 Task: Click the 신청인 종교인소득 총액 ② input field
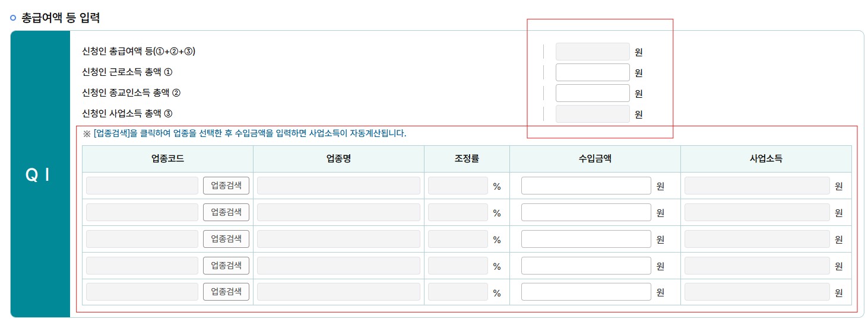click(x=593, y=93)
